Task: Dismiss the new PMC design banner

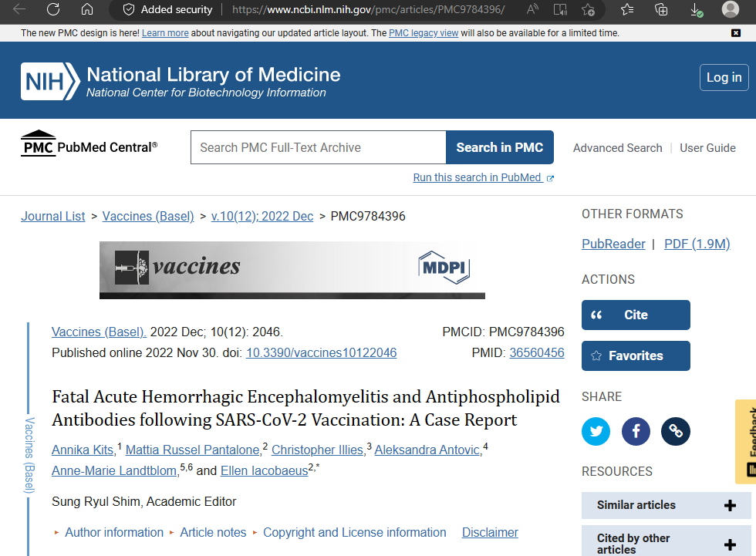Action: click(x=736, y=32)
